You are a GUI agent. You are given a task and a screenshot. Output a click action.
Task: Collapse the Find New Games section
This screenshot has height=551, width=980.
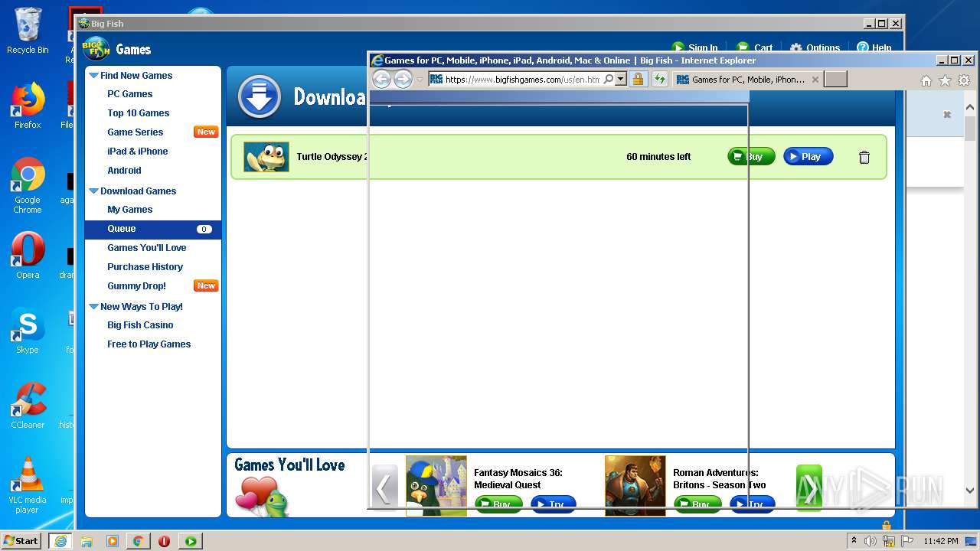93,76
